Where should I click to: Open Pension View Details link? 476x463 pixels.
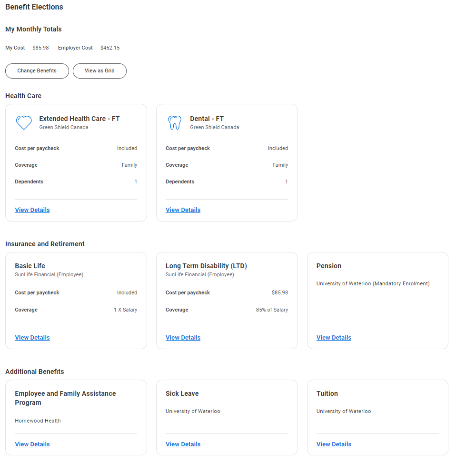[x=334, y=338]
